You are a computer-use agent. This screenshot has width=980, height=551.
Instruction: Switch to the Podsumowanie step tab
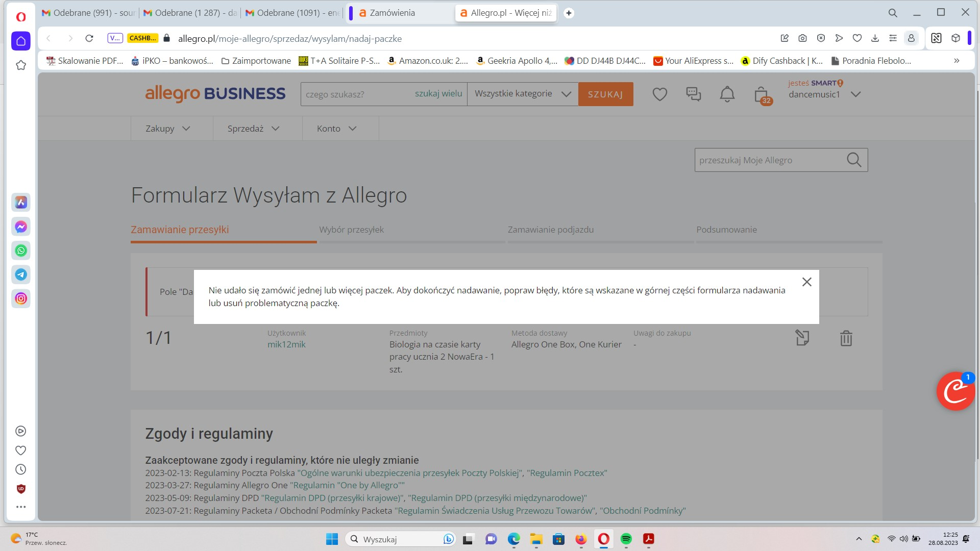pos(727,230)
